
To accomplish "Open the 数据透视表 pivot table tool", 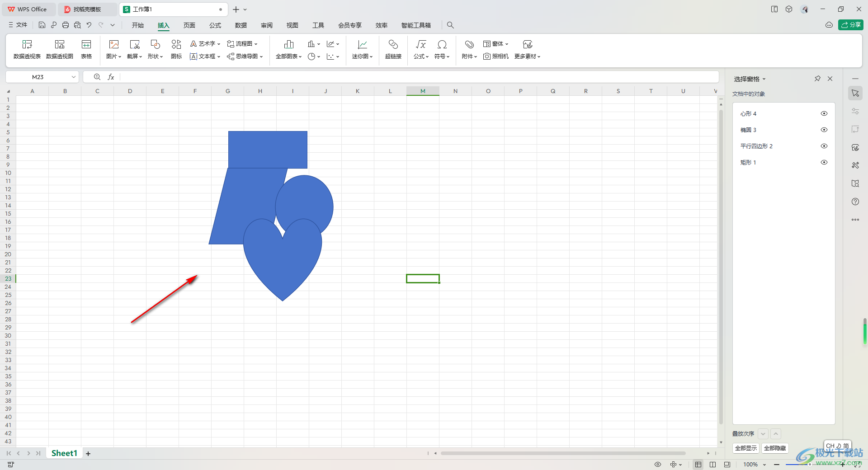I will pyautogui.click(x=27, y=50).
